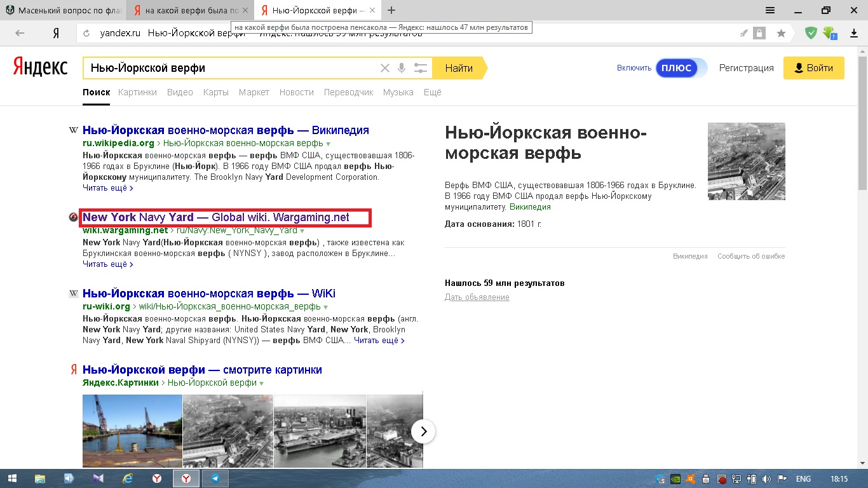Show next pictures with the carousel arrow
868x488 pixels.
coord(423,431)
